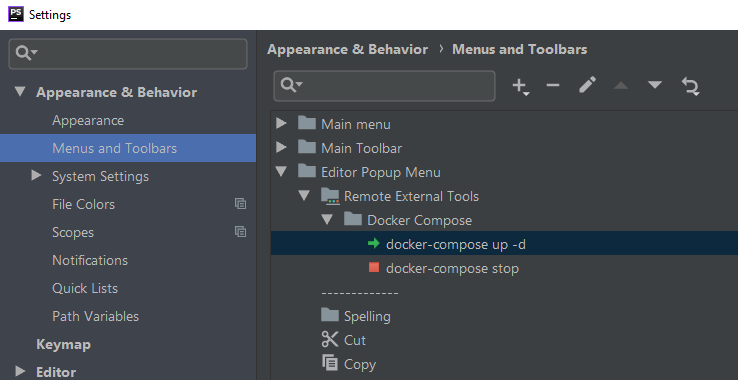Viewport: 738px width, 380px height.
Task: Select the 'Editor Popup Menu' label
Action: (x=381, y=172)
